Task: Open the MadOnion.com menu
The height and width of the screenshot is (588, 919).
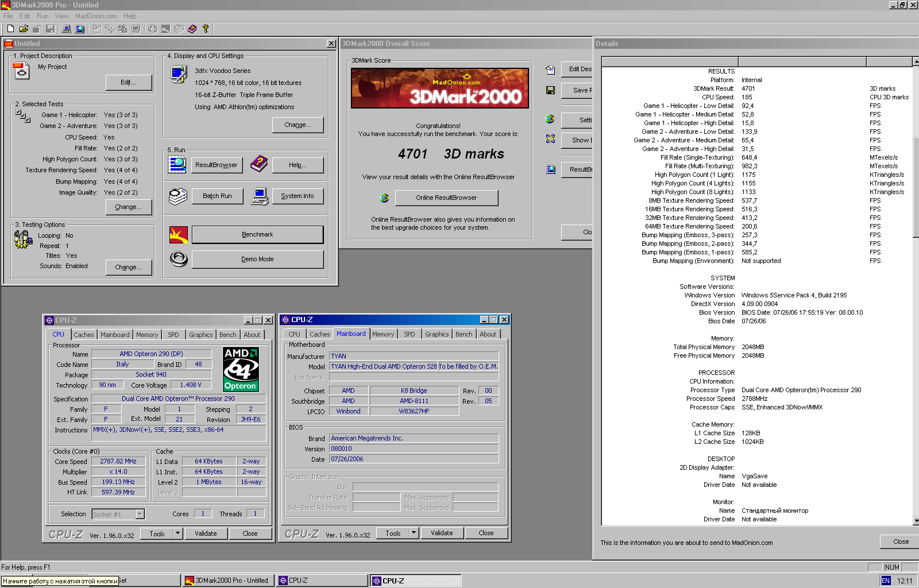Action: coord(96,16)
